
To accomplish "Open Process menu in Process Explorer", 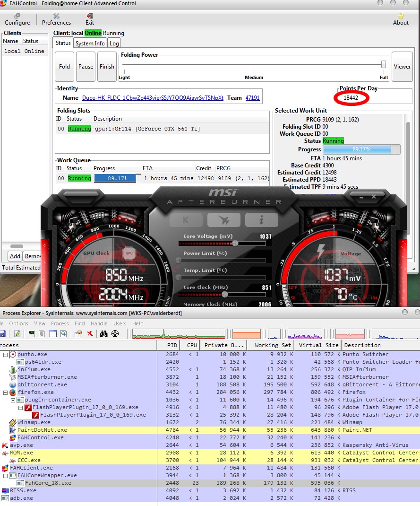I will pos(60,323).
